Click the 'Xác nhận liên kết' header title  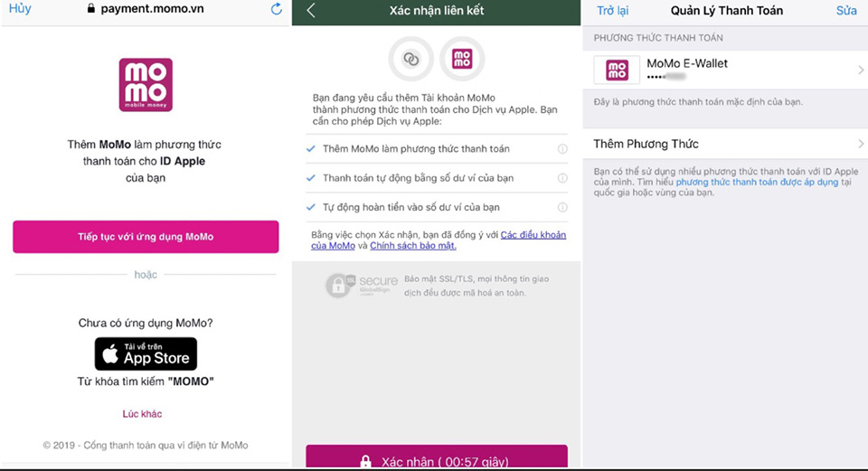[x=436, y=11]
